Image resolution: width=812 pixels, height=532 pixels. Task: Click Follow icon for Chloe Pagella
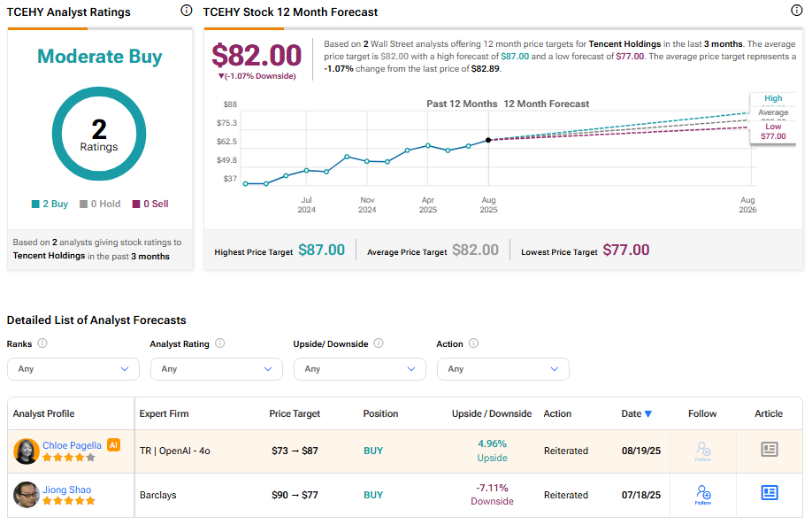[x=703, y=451]
